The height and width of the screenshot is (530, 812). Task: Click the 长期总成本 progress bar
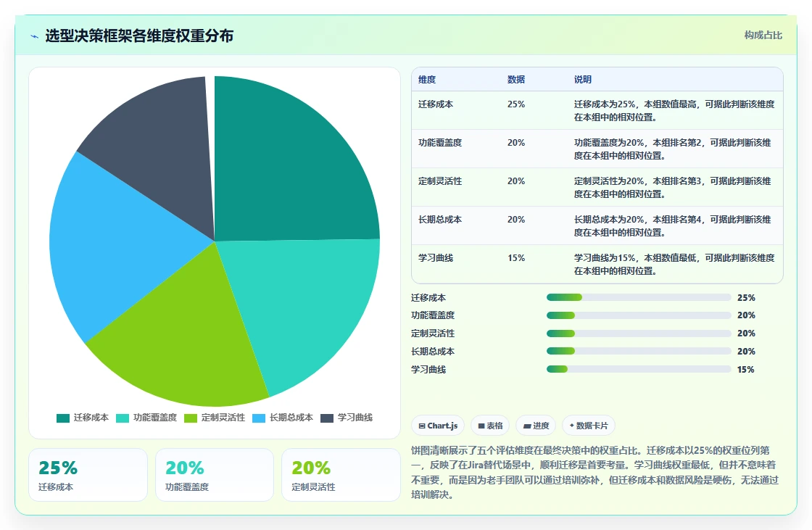pyautogui.click(x=639, y=351)
